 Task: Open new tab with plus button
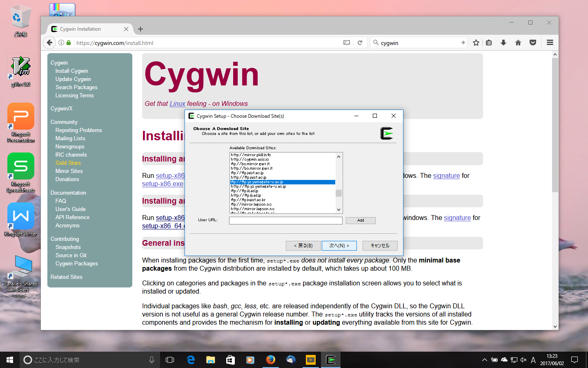click(x=140, y=29)
